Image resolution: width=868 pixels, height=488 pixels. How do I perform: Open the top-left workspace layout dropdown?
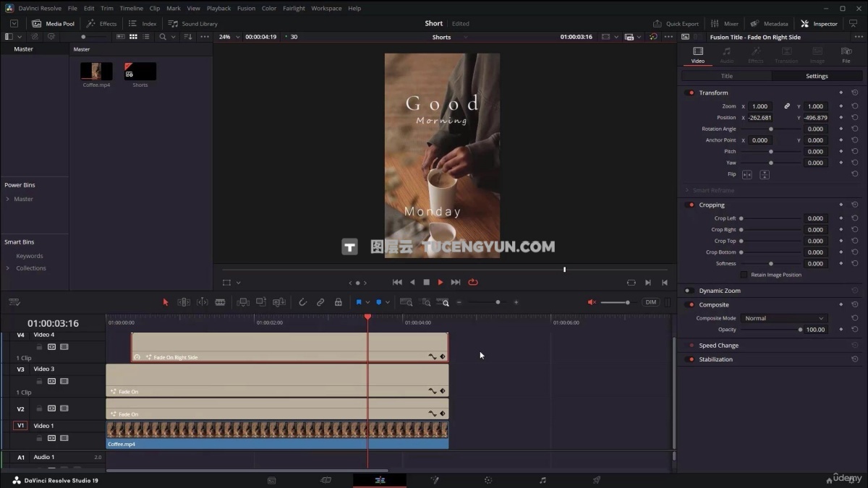pos(14,24)
